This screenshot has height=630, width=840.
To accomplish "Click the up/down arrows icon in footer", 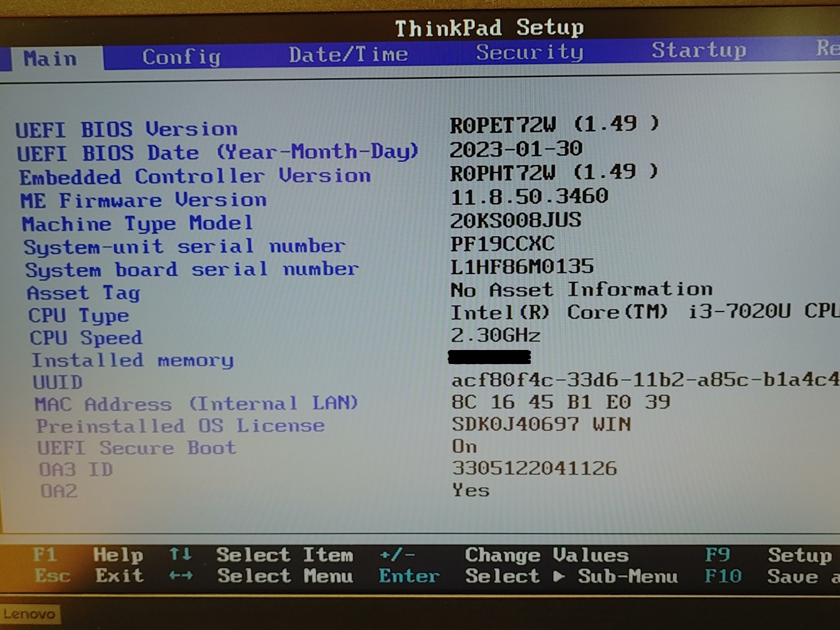I will click(x=180, y=554).
